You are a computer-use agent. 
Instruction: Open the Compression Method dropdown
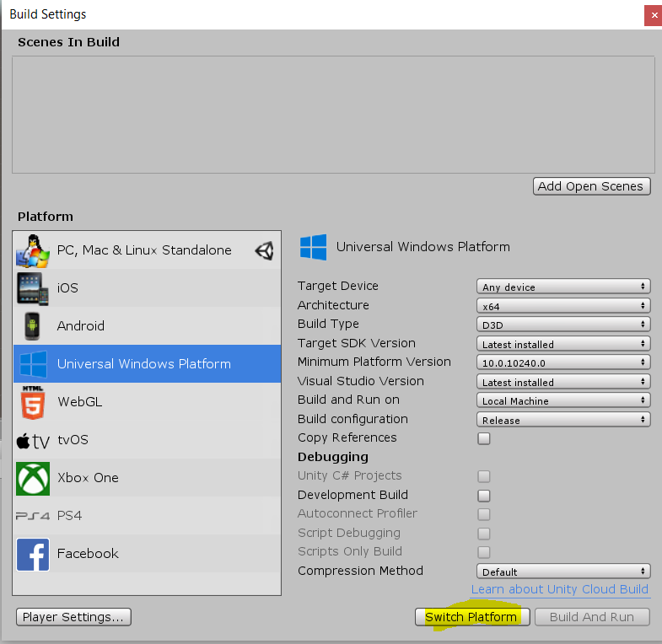pos(563,572)
